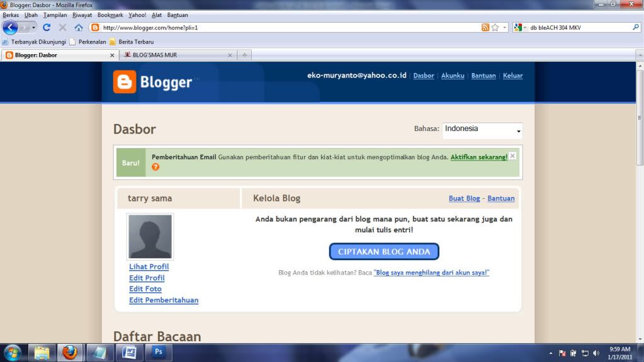Click the scrollbar down arrow

click(x=640, y=339)
